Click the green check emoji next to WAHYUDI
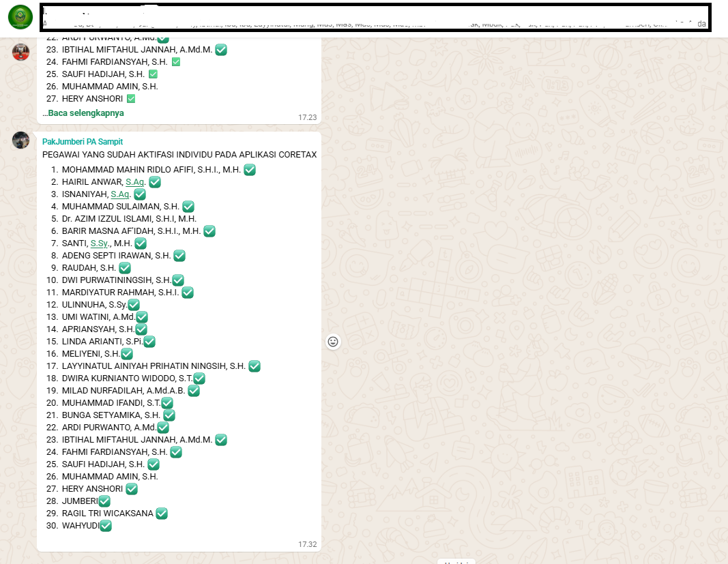 [x=105, y=526]
